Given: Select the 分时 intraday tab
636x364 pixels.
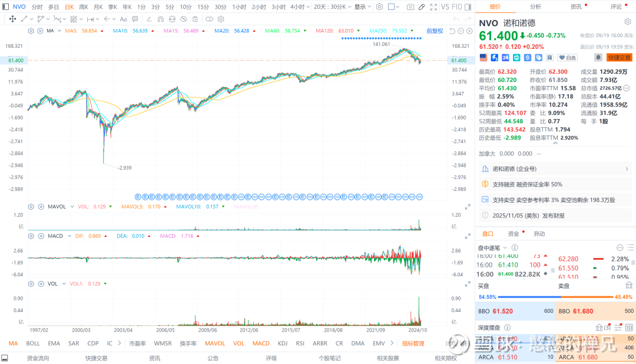Looking at the screenshot, I should (x=37, y=7).
